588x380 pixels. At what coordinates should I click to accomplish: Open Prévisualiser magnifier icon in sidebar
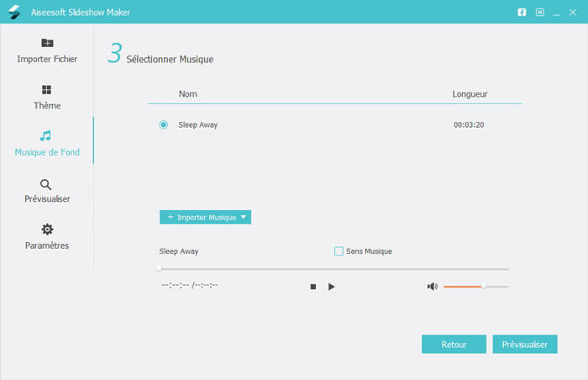(x=47, y=184)
